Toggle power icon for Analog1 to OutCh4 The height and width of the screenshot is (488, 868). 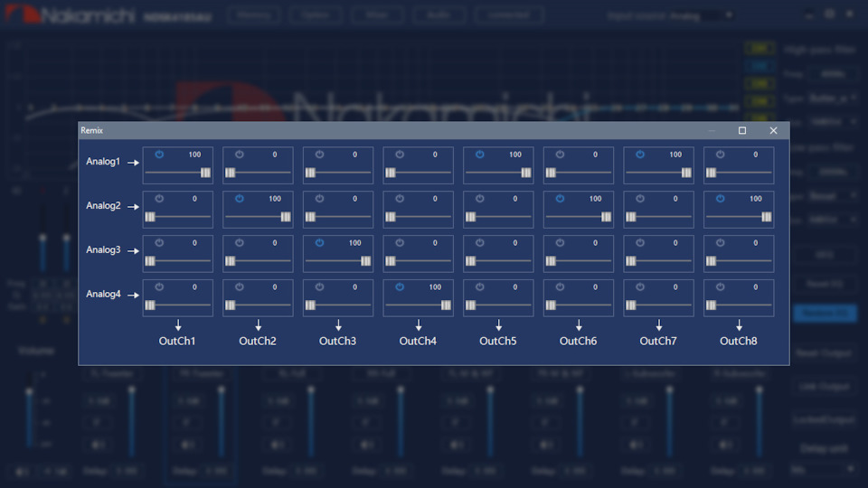tap(400, 155)
